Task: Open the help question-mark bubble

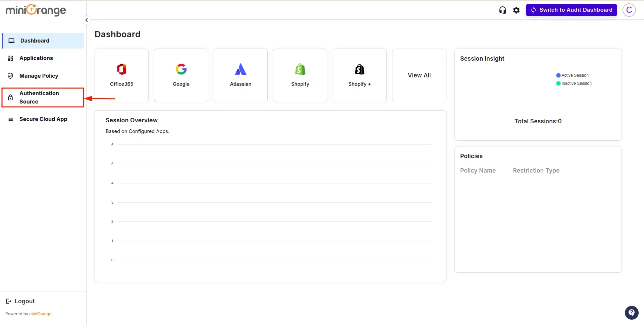Action: pyautogui.click(x=632, y=313)
